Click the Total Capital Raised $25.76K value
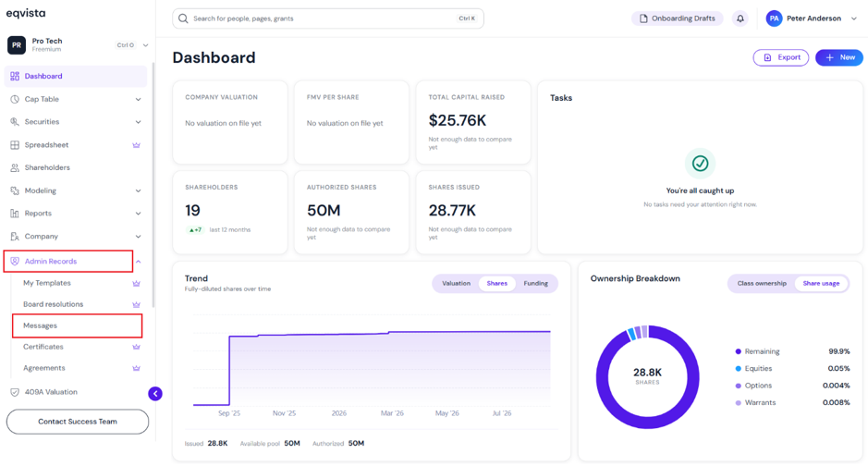This screenshot has height=466, width=868. [x=458, y=120]
